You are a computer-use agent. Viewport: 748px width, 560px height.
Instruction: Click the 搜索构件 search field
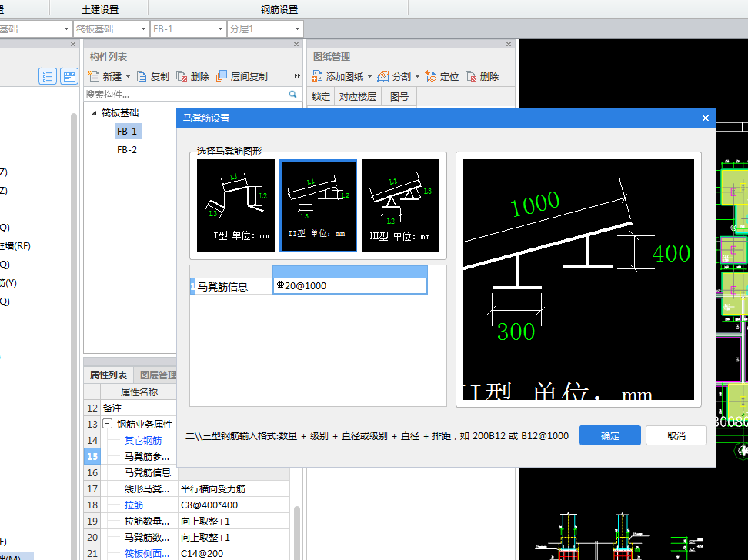click(186, 95)
